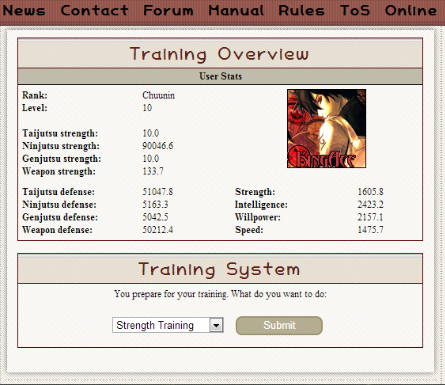The width and height of the screenshot is (445, 385).
Task: Click Weapon strength value 133.7
Action: (153, 171)
